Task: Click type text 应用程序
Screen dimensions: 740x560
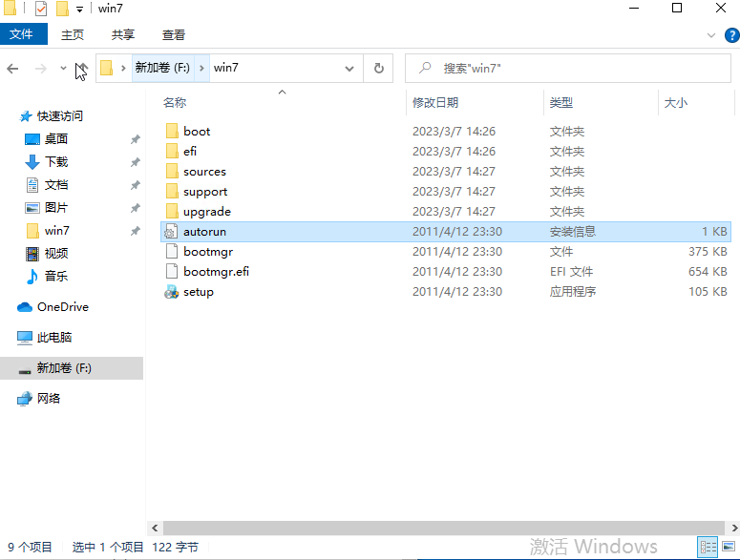Action: 573,292
